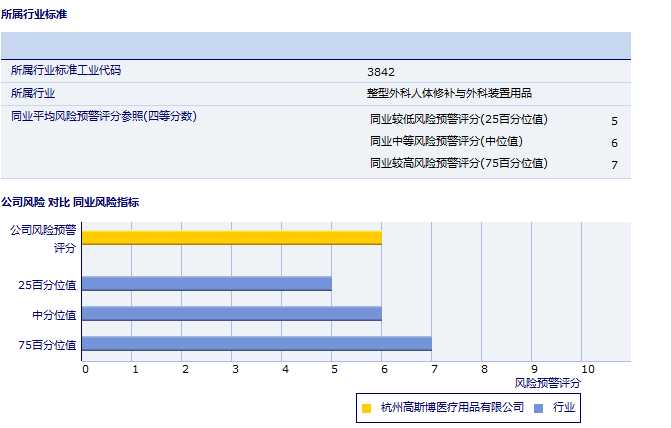Click the light blue table header bar

click(x=315, y=45)
